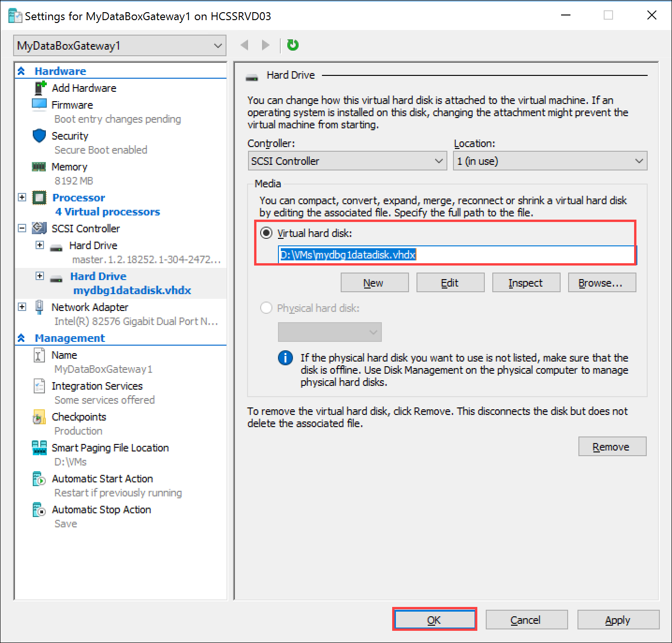Click the Browse... button

pos(602,282)
